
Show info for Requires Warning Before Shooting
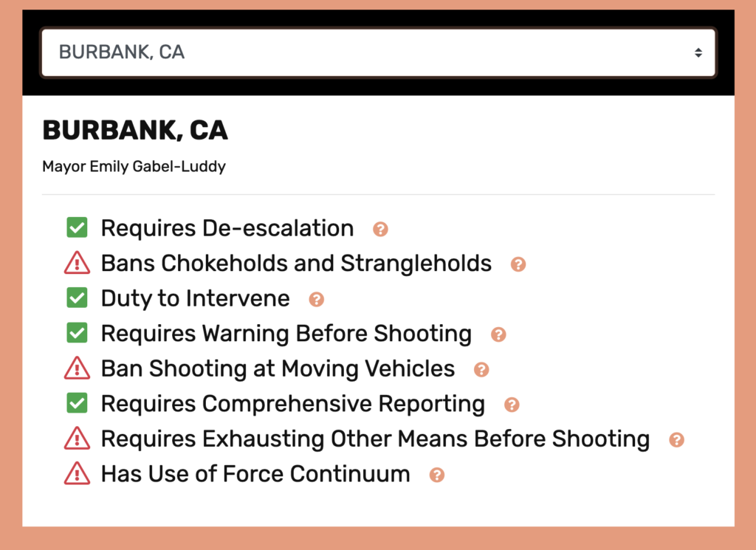[498, 334]
